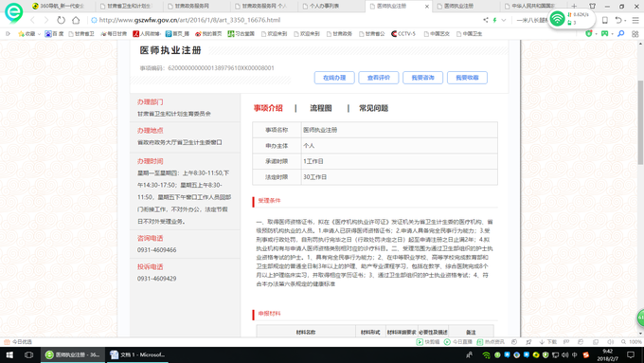Viewport: 644px width, 363px height.
Task: Open 热点资讯 in the status bar
Action: point(491,341)
